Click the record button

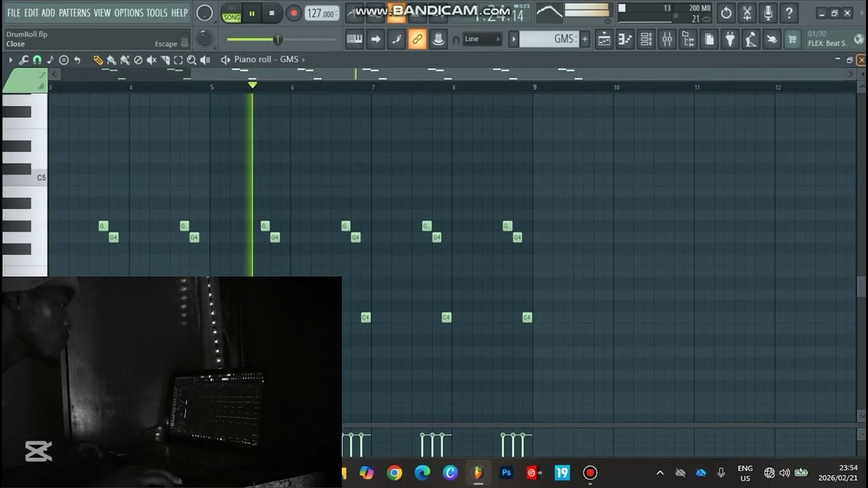tap(294, 13)
